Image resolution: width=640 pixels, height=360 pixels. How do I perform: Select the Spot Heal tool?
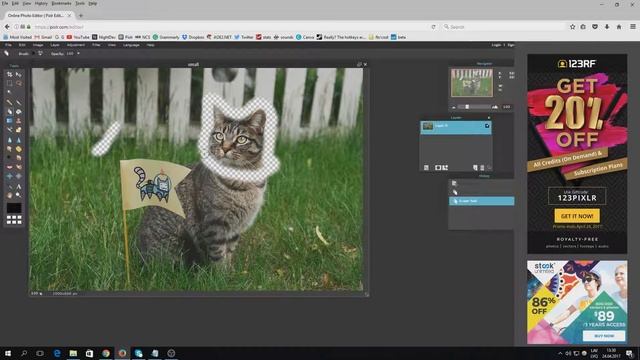[18, 167]
